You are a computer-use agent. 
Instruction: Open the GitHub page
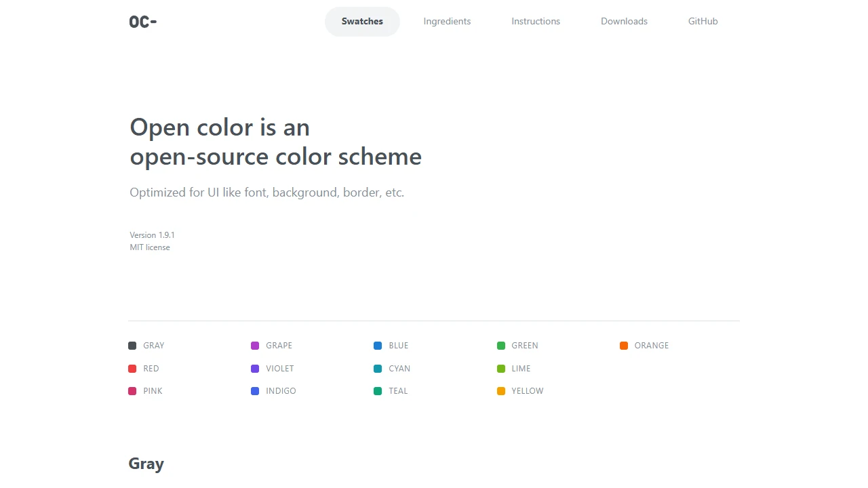(x=703, y=21)
